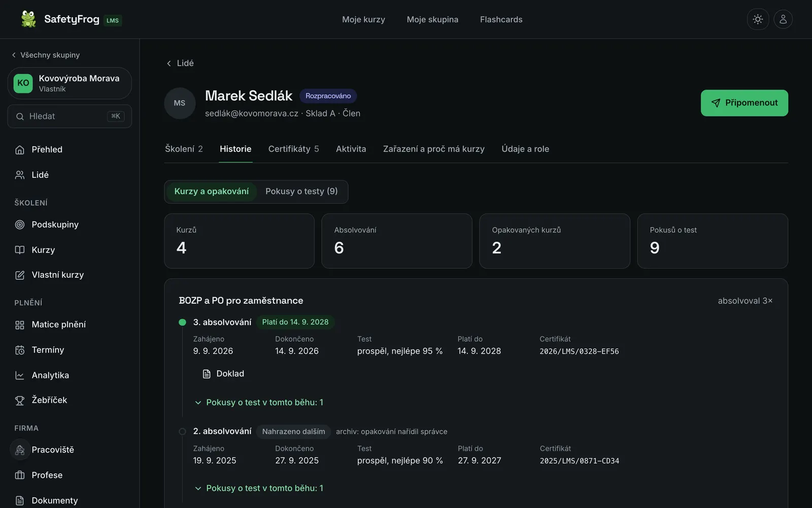Click the SafetyFrog frog logo
The image size is (812, 508).
point(28,19)
